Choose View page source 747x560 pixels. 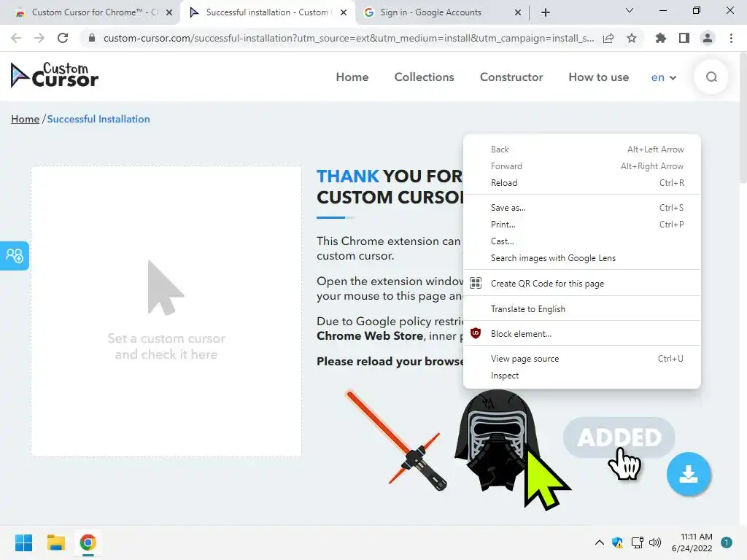581,359
